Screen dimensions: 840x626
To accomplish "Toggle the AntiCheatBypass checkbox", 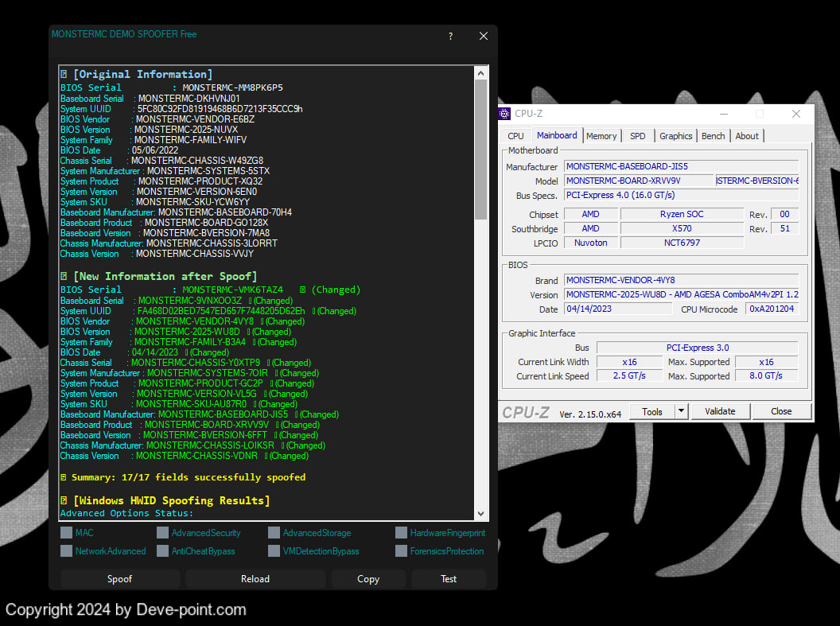I will 162,551.
